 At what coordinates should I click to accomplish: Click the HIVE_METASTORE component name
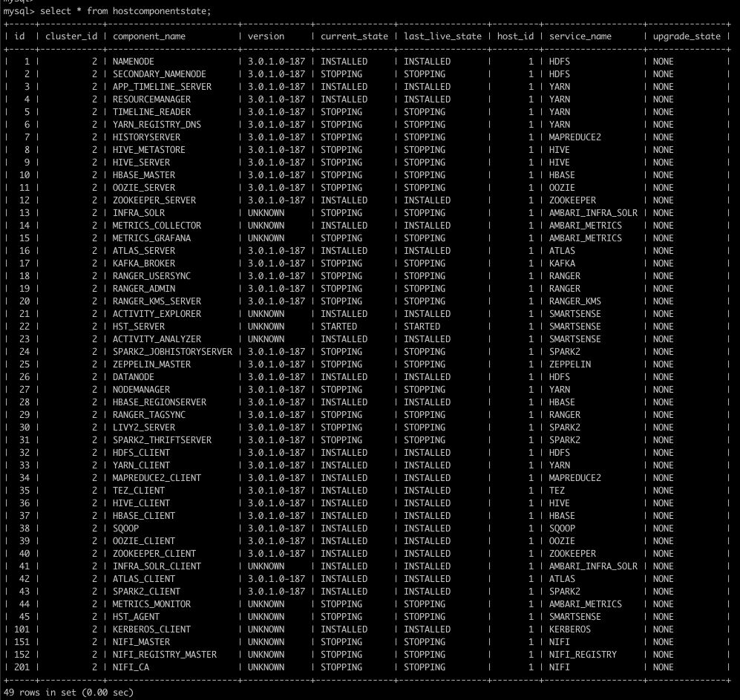pyautogui.click(x=149, y=150)
